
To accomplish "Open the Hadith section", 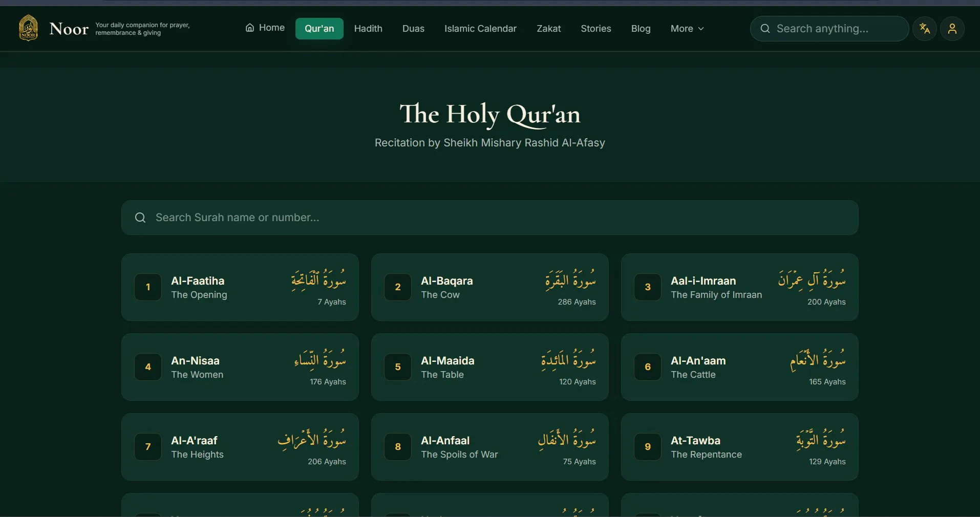I will pyautogui.click(x=368, y=29).
